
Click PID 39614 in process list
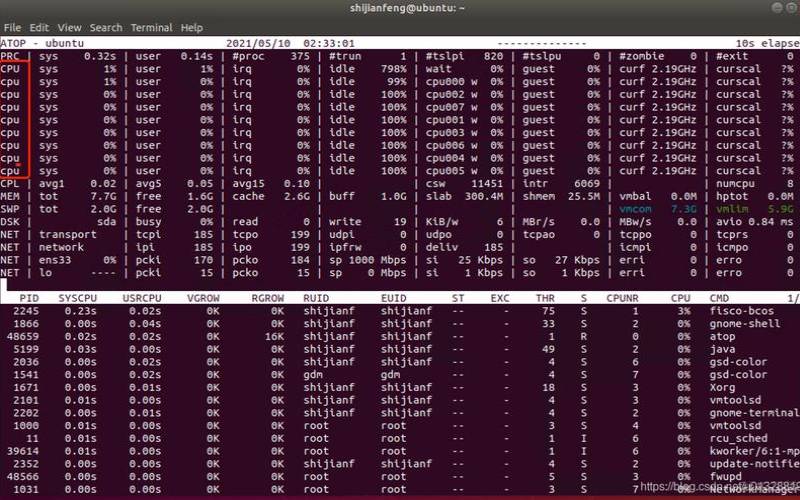pos(23,451)
